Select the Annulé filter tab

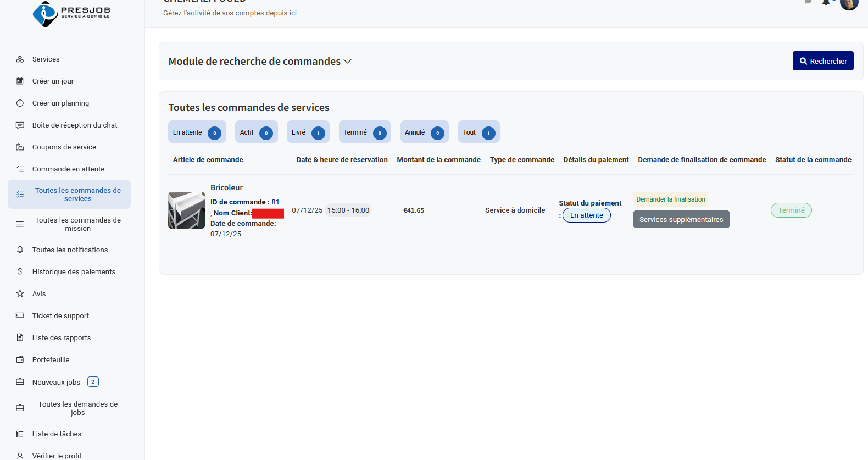coord(425,132)
